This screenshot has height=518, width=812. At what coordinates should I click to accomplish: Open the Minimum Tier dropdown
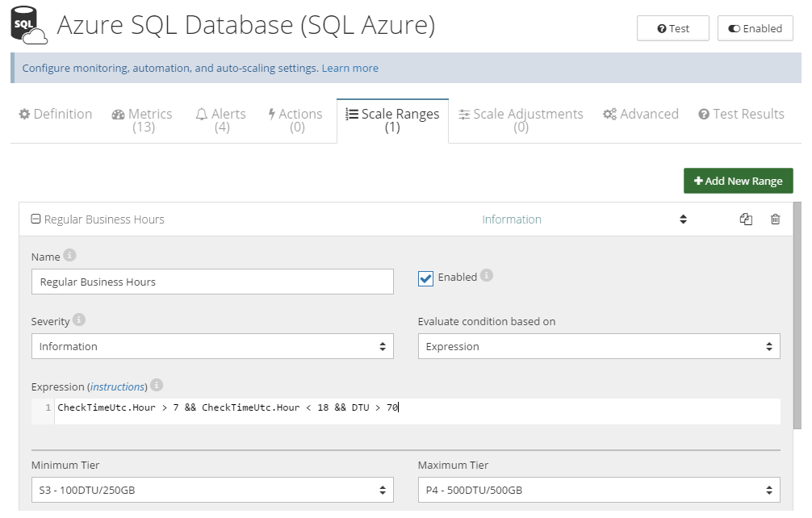(212, 490)
